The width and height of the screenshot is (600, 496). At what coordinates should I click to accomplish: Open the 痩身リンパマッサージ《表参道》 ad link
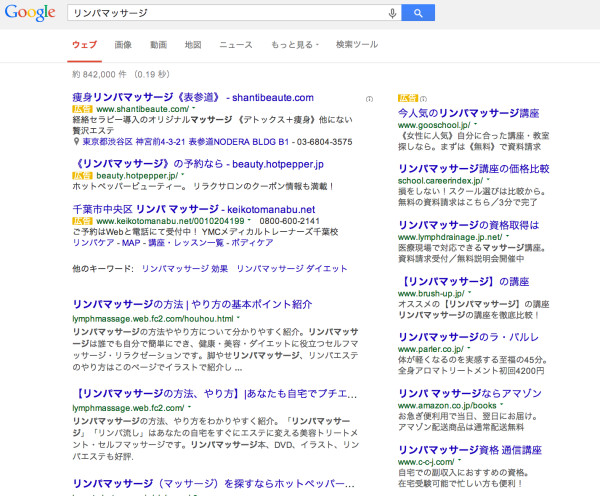193,98
